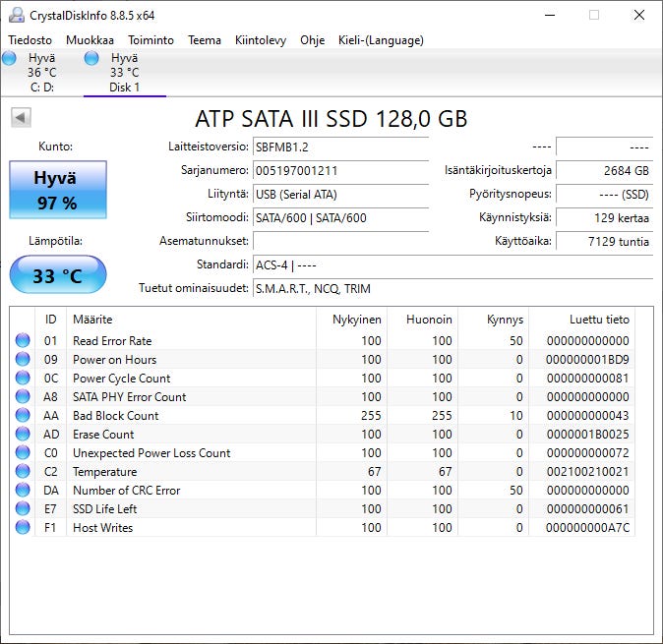Click the previous disk arrow button

21,118
